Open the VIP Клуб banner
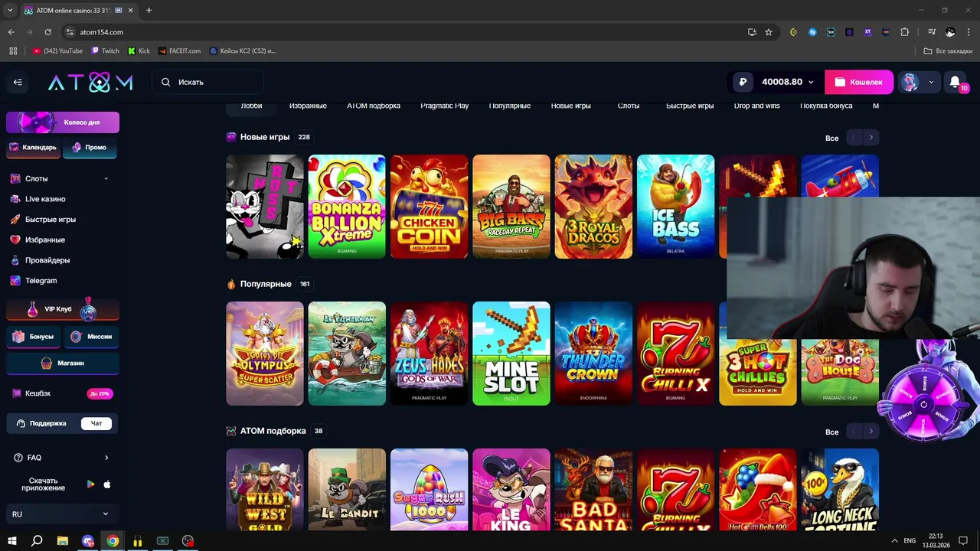This screenshot has width=980, height=551. (x=63, y=309)
